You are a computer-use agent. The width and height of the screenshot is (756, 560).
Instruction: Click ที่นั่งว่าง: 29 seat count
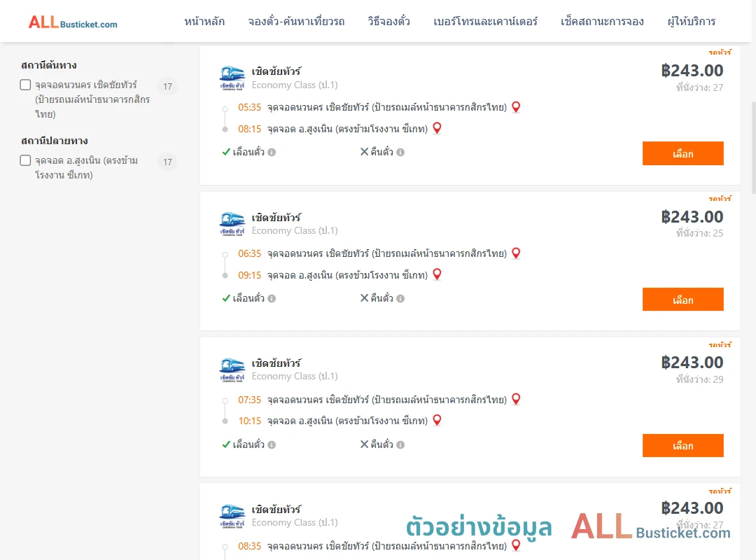point(699,379)
